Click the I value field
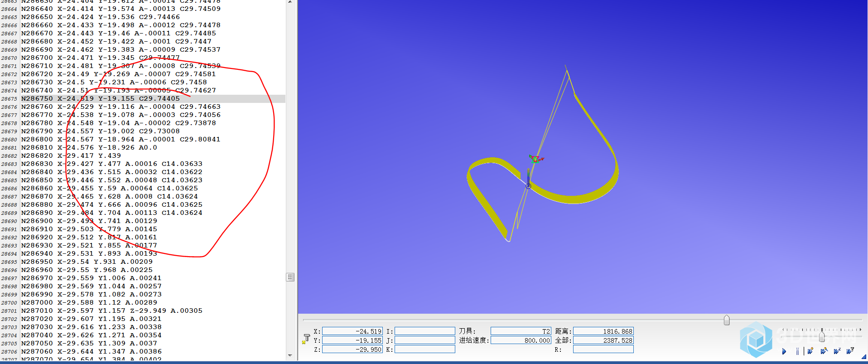This screenshot has height=364, width=868. (424, 331)
